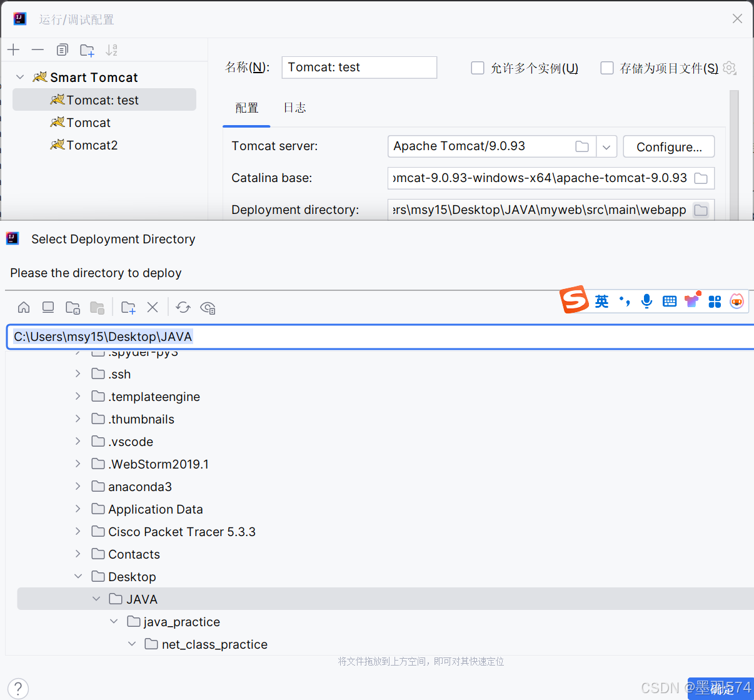754x700 pixels.
Task: Collapse the Smart Tomcat group
Action: (x=20, y=77)
